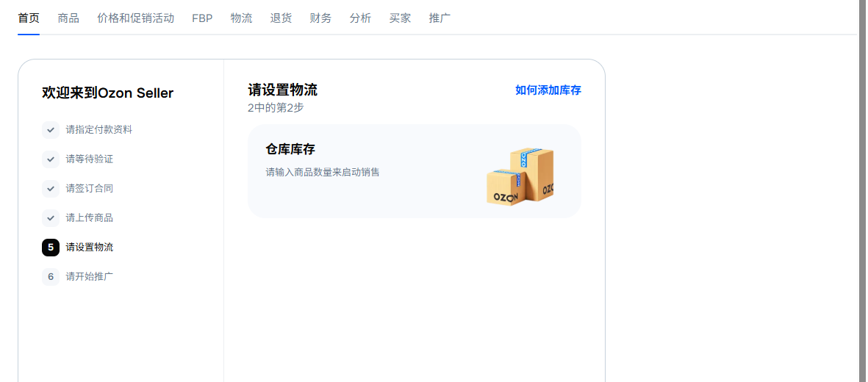Screen dimensions: 868x382
Task: Open the 退货 menu
Action: tap(281, 18)
